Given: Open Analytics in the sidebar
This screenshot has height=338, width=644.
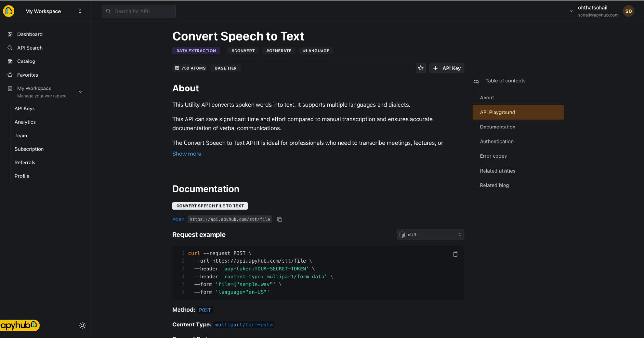Looking at the screenshot, I should pos(25,122).
